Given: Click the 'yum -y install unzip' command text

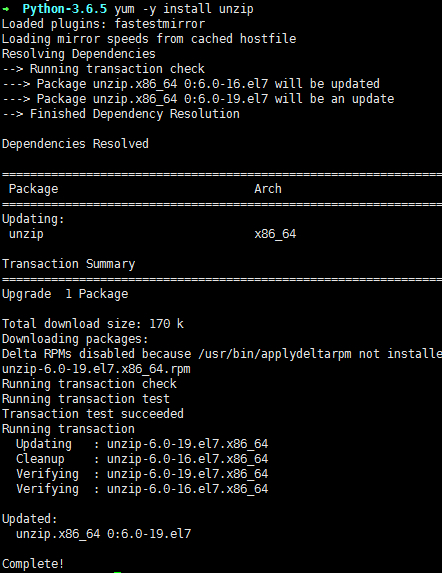Looking at the screenshot, I should tap(184, 9).
